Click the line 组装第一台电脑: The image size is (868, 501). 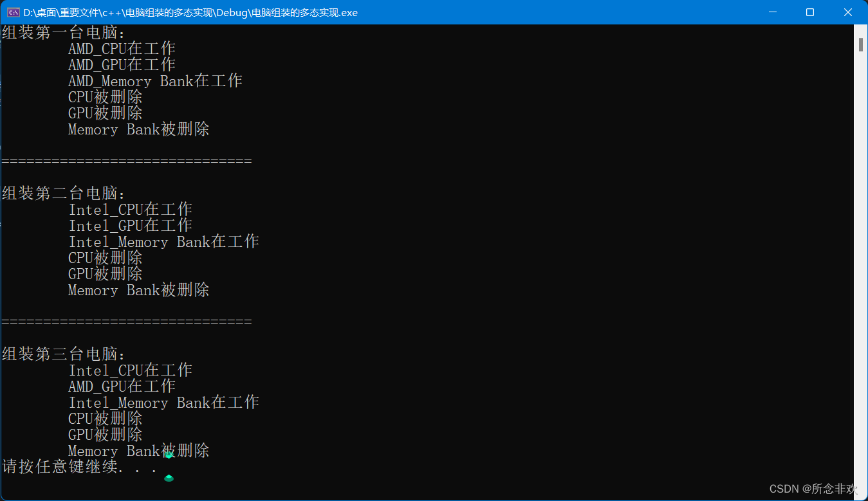coord(64,33)
